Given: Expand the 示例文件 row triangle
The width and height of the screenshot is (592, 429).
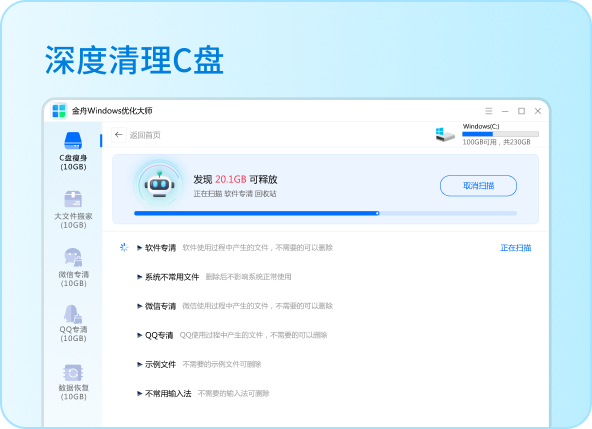Looking at the screenshot, I should (139, 364).
